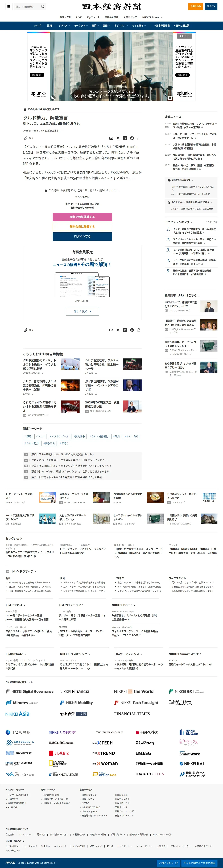223x868 pixels.
Task: Expand the もっと見る dropdown
Action: coord(139,26)
